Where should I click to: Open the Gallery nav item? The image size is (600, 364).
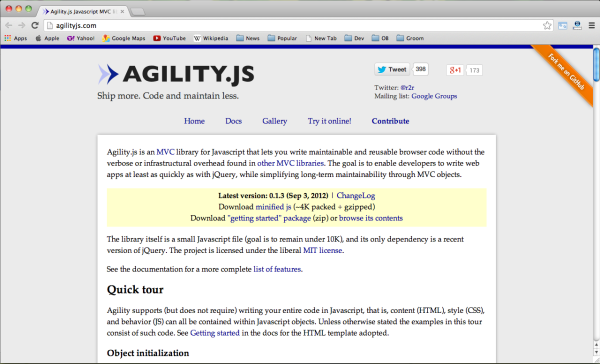275,121
